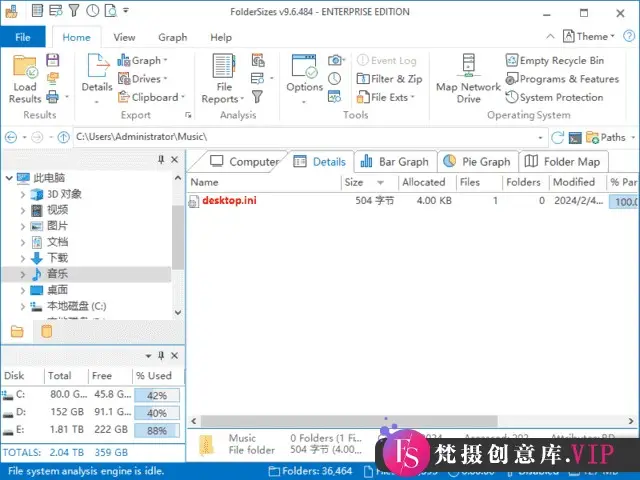Click the quick access clock icon
Image resolution: width=640 pixels, height=480 pixels.
[93, 11]
